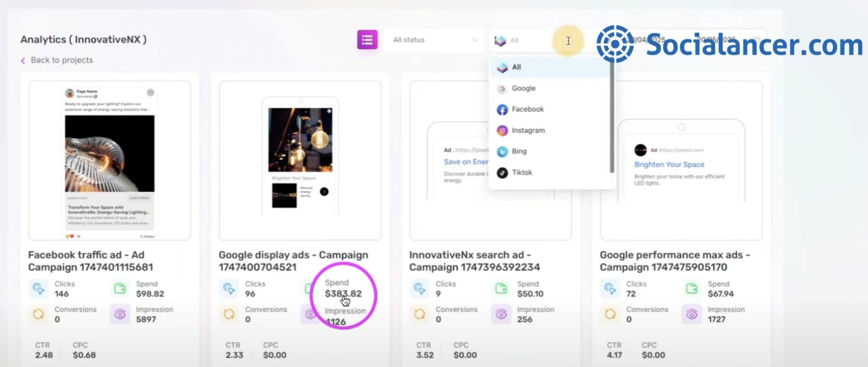868x367 pixels.
Task: Click Spend wallet icon on Facebook traffic ad card
Action: tap(120, 289)
